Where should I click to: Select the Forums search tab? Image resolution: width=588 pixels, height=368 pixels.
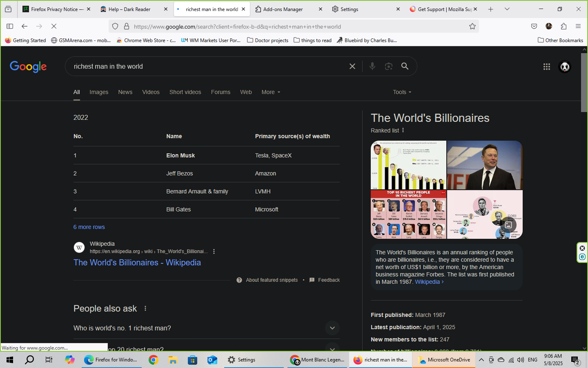click(x=220, y=92)
